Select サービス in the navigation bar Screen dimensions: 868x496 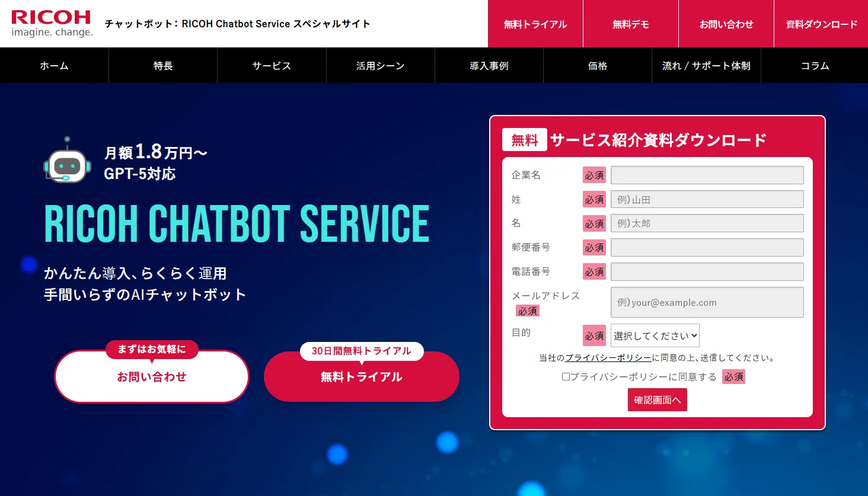coord(272,66)
